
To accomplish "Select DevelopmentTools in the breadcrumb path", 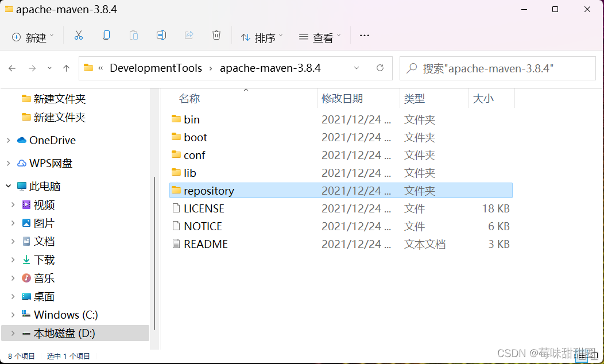I will [156, 68].
